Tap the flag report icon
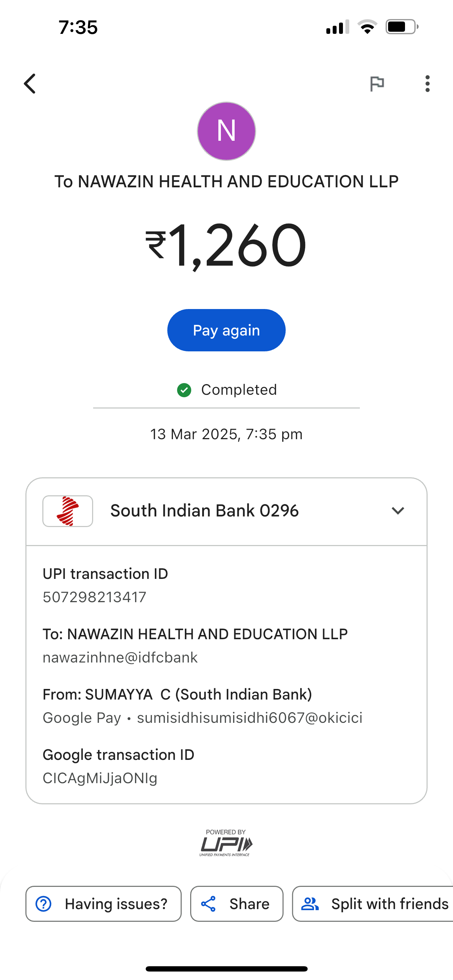Image resolution: width=453 pixels, height=980 pixels. click(x=377, y=84)
